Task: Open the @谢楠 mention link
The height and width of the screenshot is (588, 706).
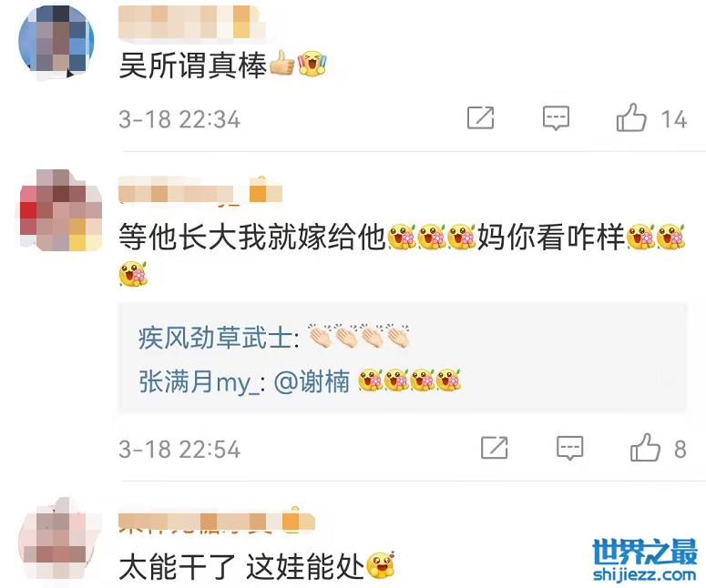Action: click(x=312, y=381)
